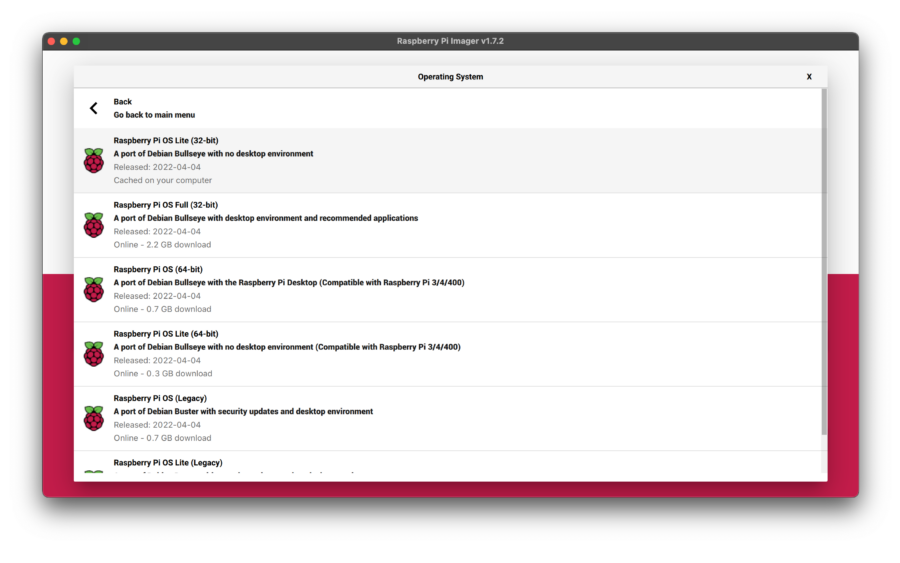Click the green fullscreen window button

click(x=76, y=41)
